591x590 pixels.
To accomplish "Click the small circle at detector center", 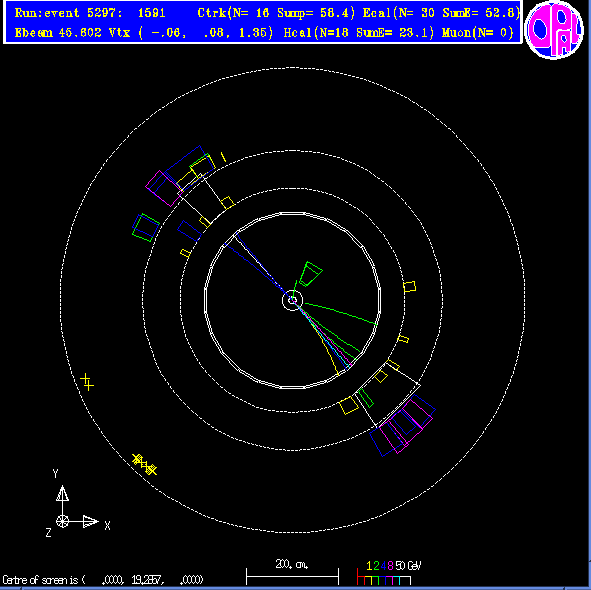I will click(292, 300).
